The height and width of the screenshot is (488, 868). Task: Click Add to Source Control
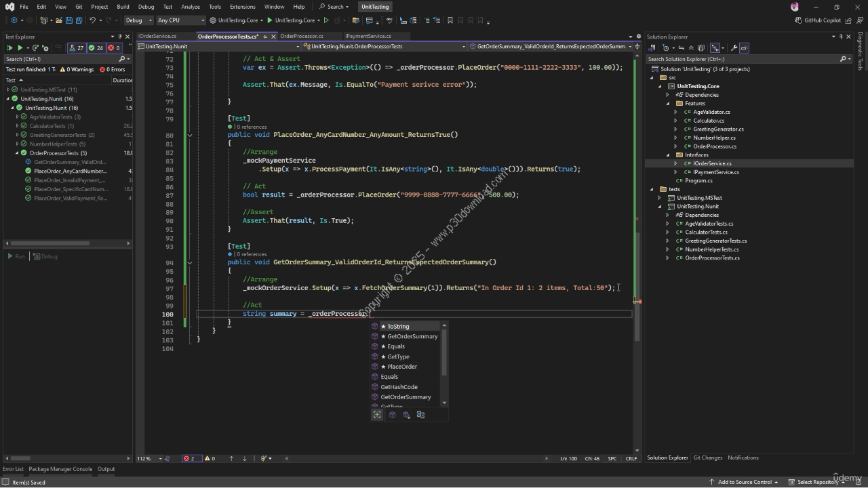(x=745, y=482)
